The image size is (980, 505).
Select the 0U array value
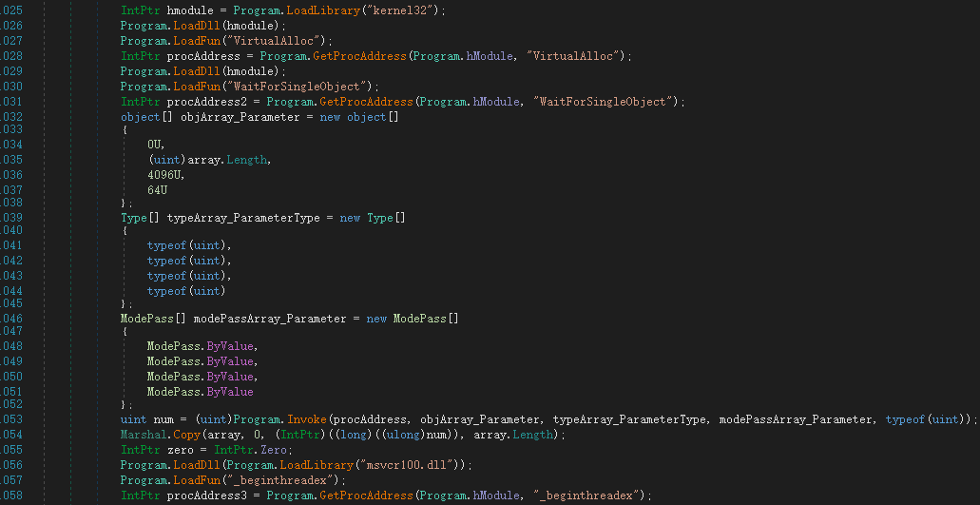tap(156, 145)
